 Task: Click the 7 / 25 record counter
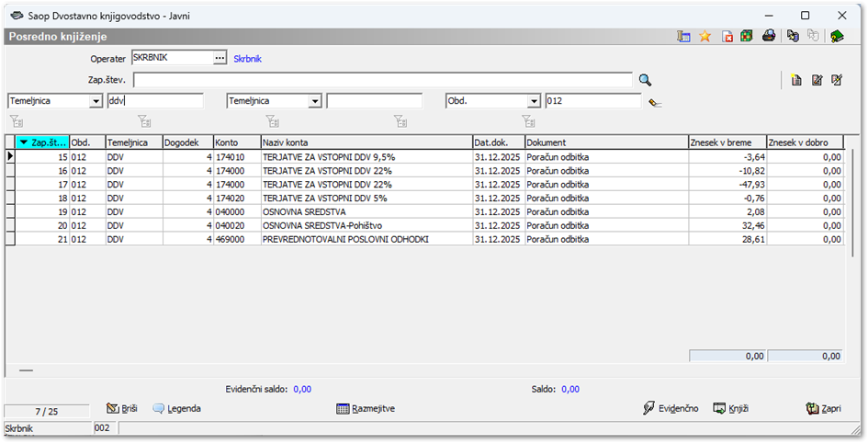[47, 412]
